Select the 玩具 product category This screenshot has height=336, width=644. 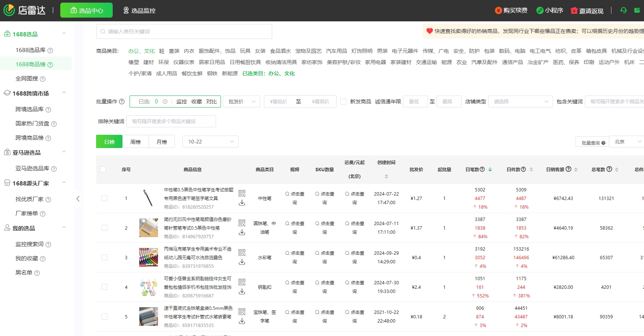pos(245,51)
